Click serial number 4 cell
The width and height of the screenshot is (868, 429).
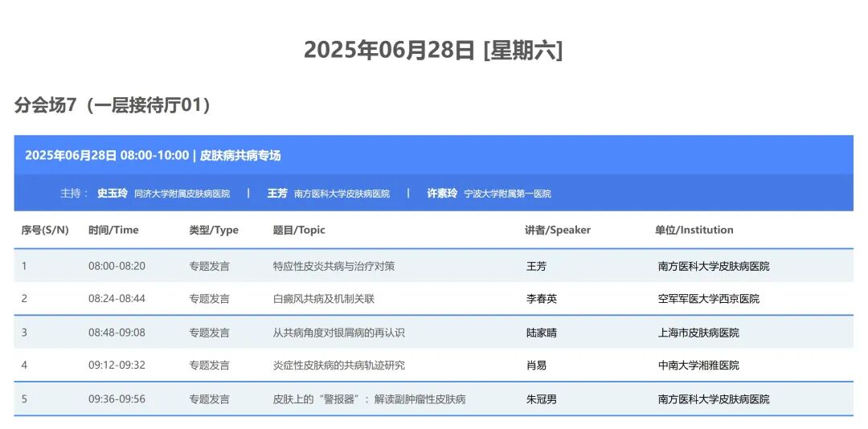click(x=24, y=366)
